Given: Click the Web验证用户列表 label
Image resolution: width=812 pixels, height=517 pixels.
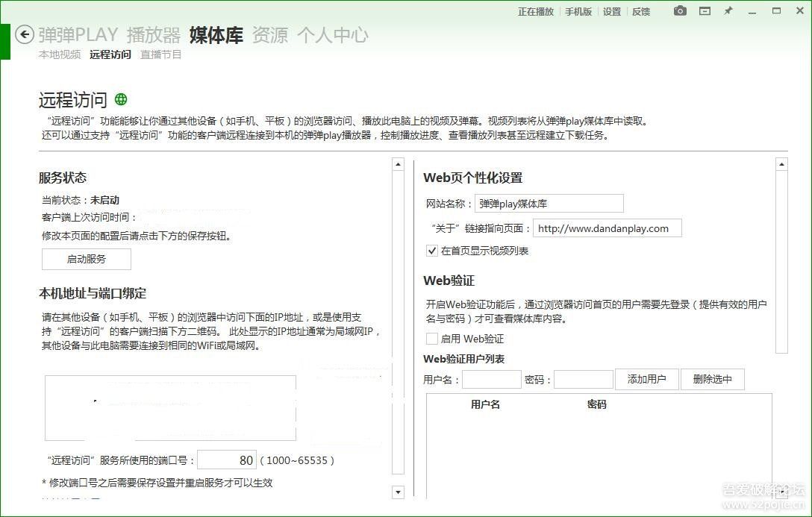Looking at the screenshot, I should click(464, 359).
